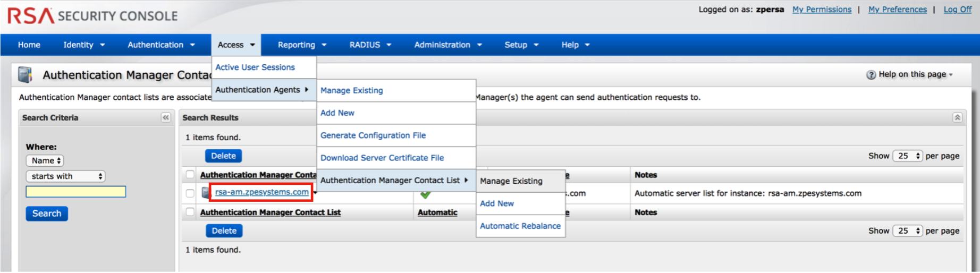This screenshot has width=980, height=273.
Task: Click the Log Off link
Action: 957,10
